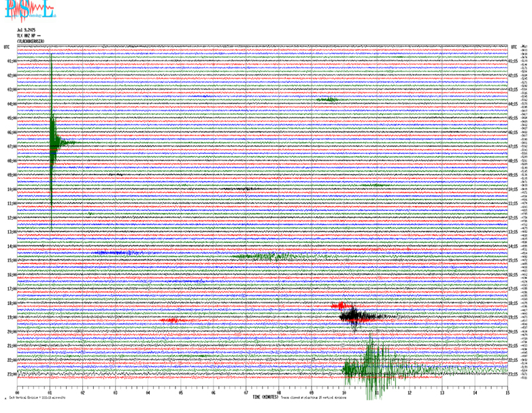Click minute 15 tick on the bottom axis

coord(508,393)
